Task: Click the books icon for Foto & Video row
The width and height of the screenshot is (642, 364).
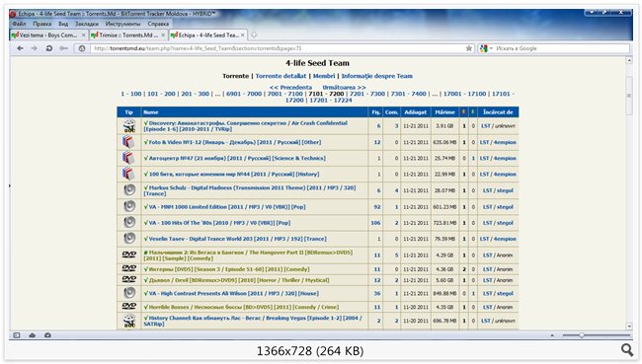Action: point(128,142)
